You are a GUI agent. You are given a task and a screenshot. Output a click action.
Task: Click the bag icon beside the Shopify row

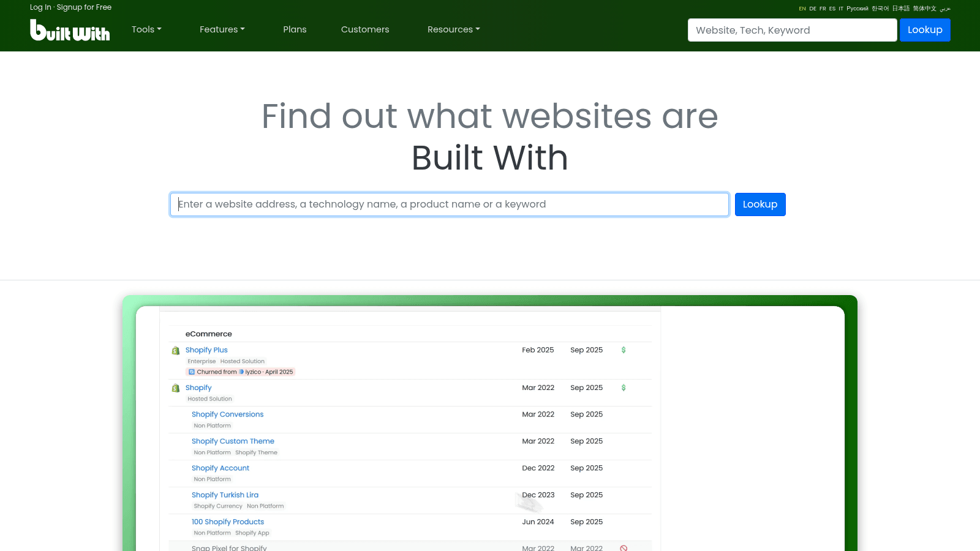pos(176,388)
